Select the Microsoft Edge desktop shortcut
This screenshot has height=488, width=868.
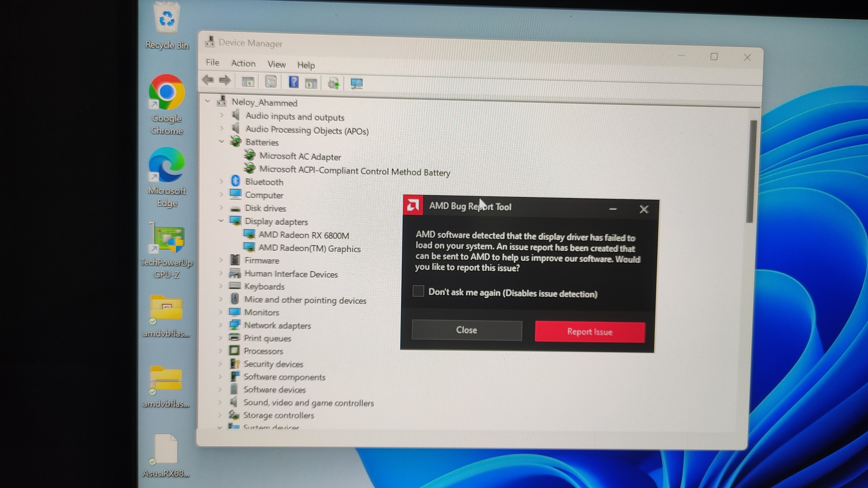point(167,178)
